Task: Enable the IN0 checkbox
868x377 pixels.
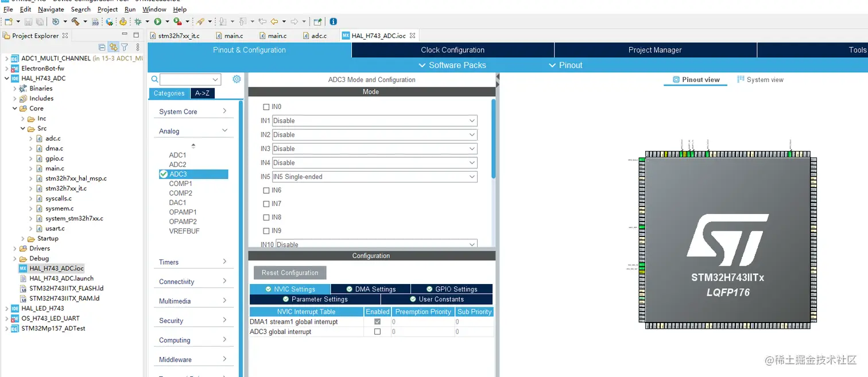Action: point(266,107)
